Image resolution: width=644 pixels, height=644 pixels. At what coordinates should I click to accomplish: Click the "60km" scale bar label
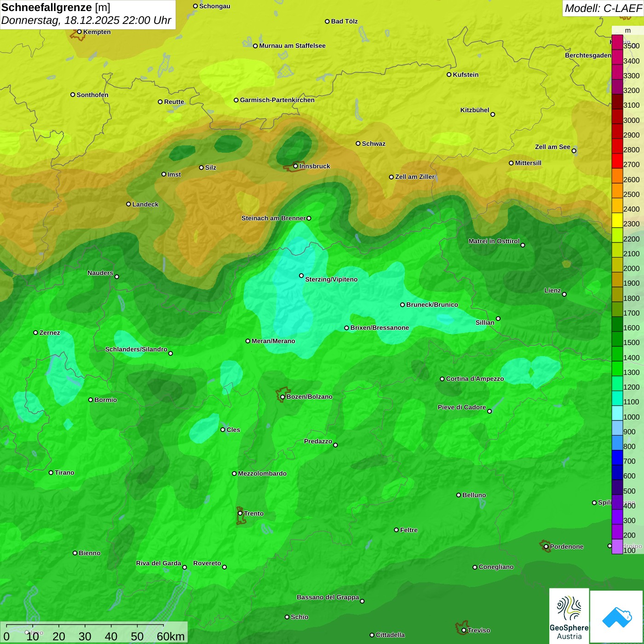(171, 636)
